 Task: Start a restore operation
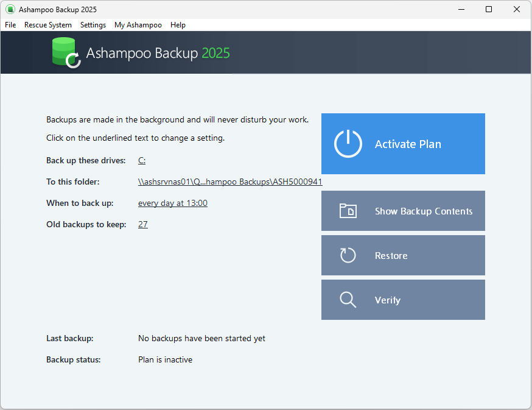point(403,255)
